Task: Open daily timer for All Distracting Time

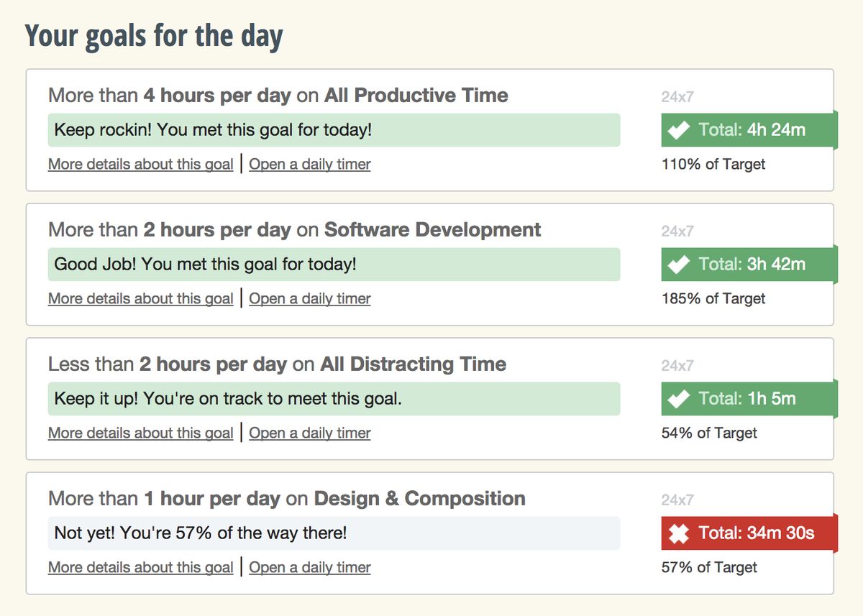Action: click(x=310, y=433)
